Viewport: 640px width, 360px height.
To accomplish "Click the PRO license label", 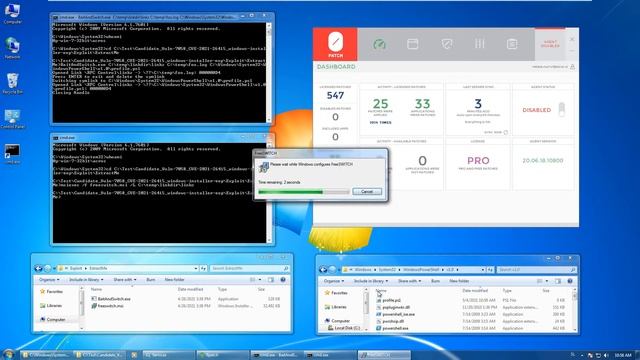I will [x=478, y=160].
